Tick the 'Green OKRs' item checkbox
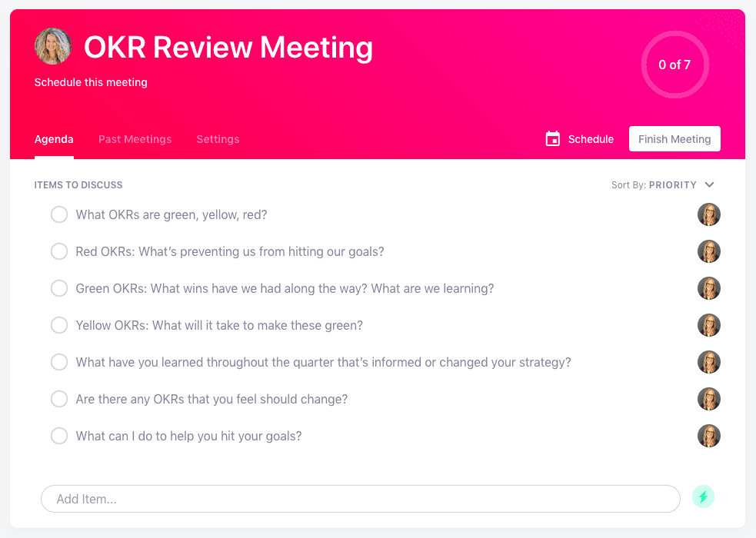 coord(59,288)
